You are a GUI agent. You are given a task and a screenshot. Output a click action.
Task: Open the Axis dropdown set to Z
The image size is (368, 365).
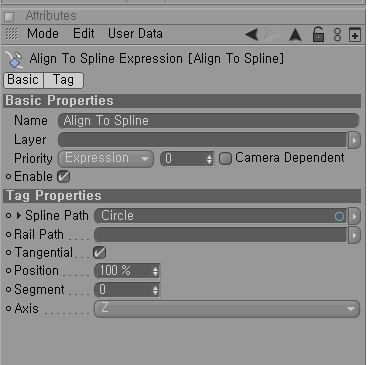pyautogui.click(x=227, y=308)
